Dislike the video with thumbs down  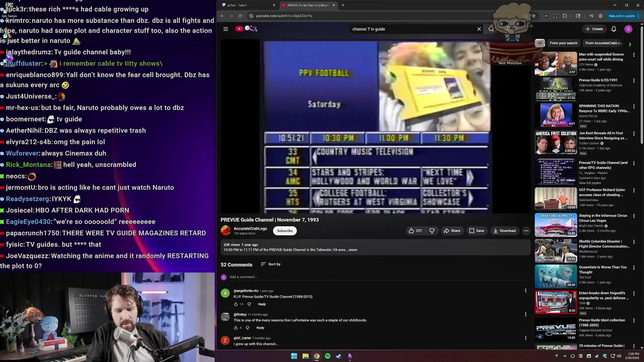432,231
